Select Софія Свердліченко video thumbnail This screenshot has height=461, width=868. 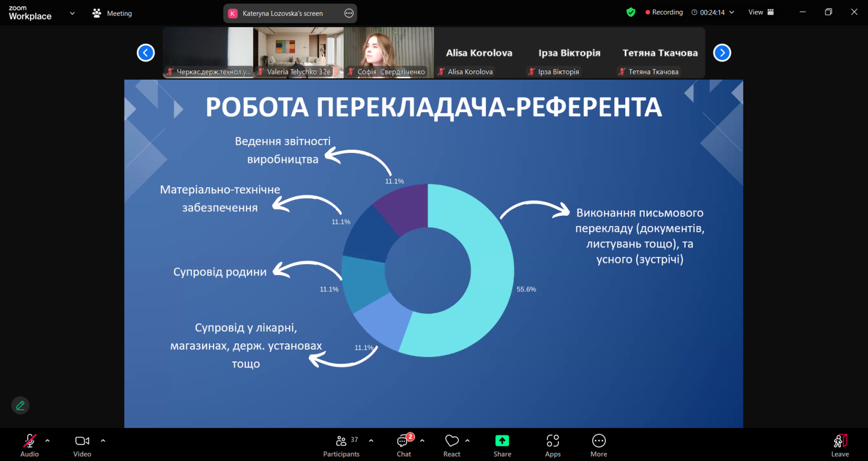(x=388, y=53)
